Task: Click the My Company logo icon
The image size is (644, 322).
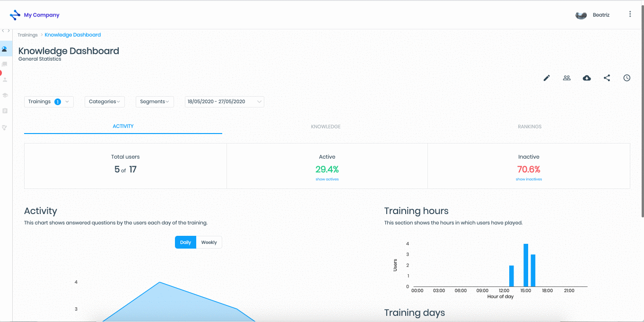Action: (x=15, y=15)
